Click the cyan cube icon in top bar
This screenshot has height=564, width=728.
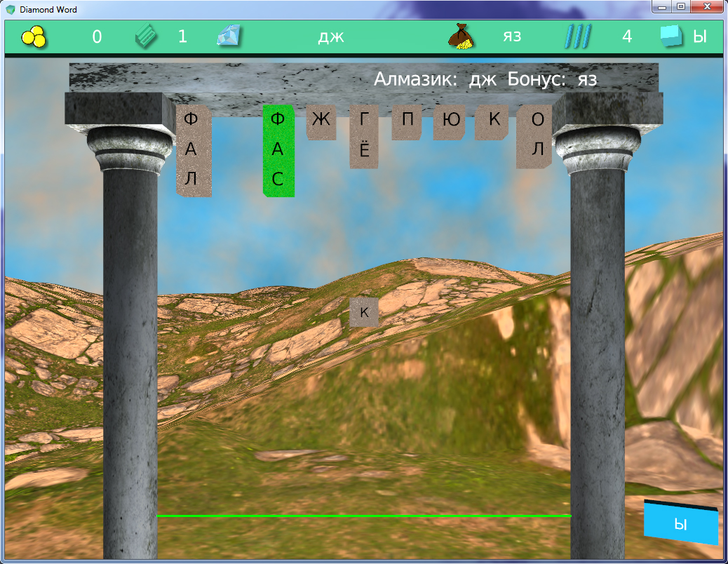[671, 36]
